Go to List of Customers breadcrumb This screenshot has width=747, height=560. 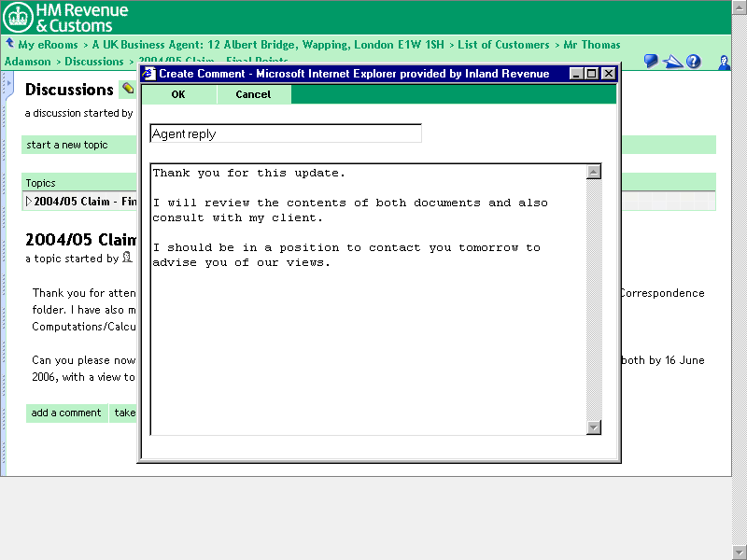tap(503, 45)
